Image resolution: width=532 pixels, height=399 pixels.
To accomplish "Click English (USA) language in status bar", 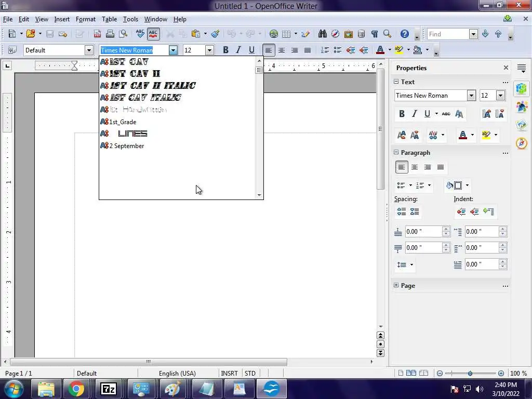I will (177, 373).
